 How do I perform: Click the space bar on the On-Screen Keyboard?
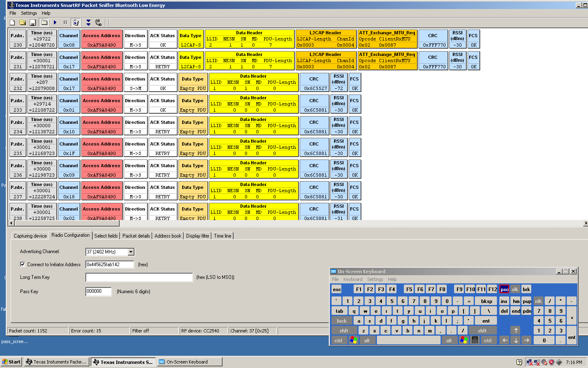[x=409, y=340]
